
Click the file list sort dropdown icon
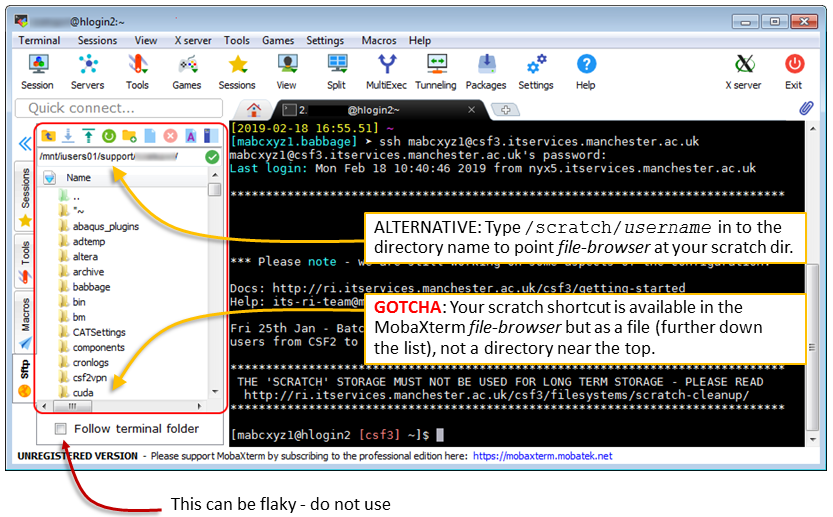click(x=49, y=177)
